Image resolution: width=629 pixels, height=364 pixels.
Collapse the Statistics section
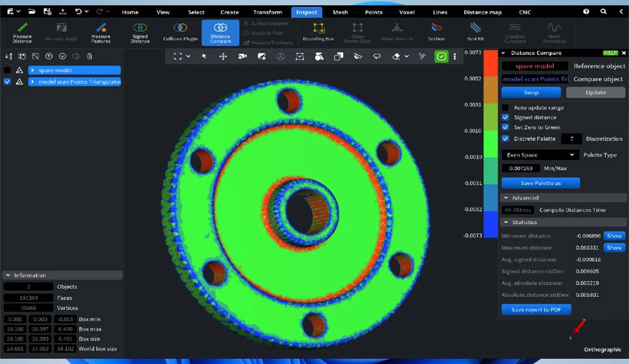pyautogui.click(x=506, y=222)
